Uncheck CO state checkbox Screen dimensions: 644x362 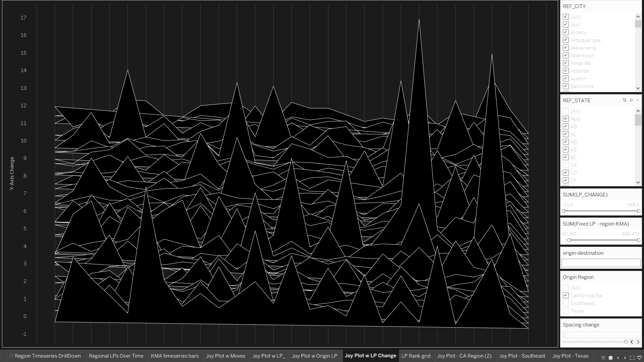pyautogui.click(x=566, y=173)
